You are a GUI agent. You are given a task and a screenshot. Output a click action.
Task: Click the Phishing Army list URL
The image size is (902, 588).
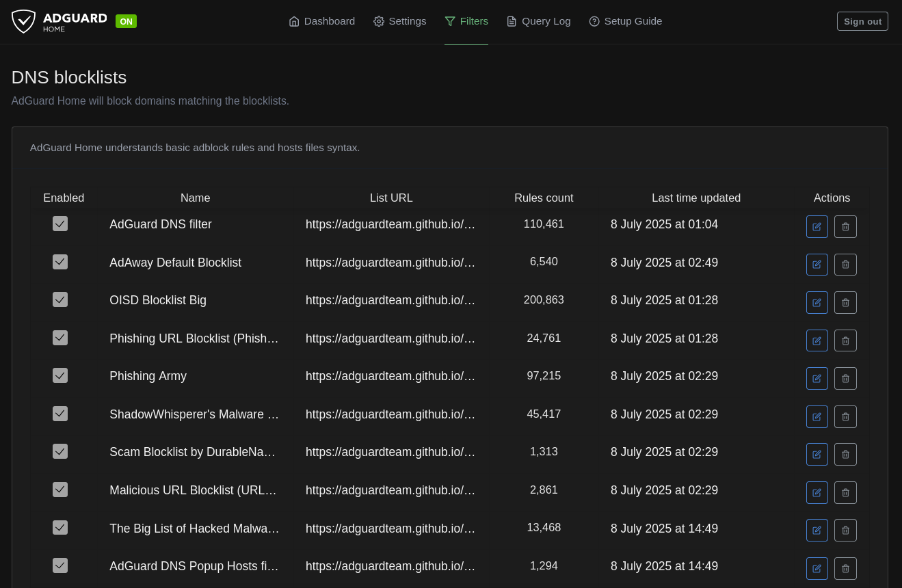pyautogui.click(x=390, y=376)
